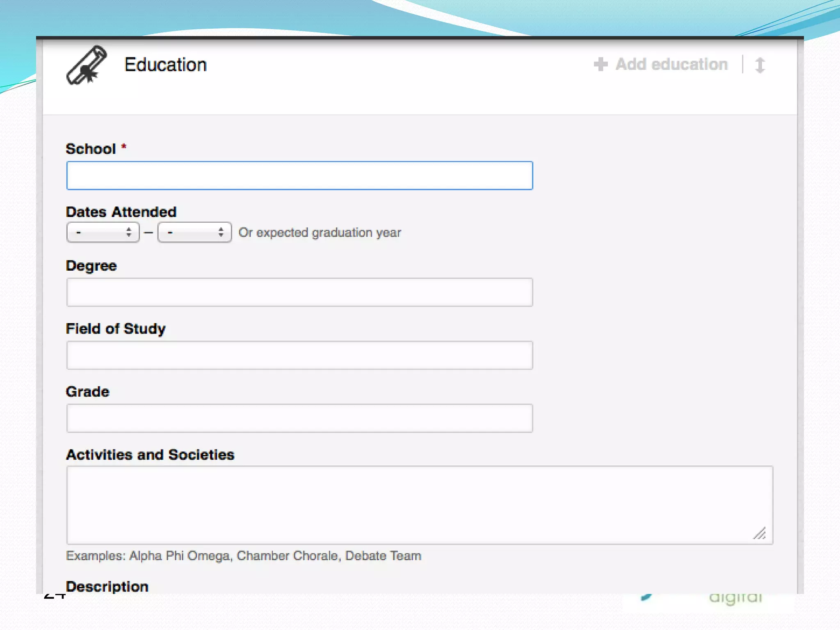
Task: Click the Grade text field
Action: pos(299,418)
